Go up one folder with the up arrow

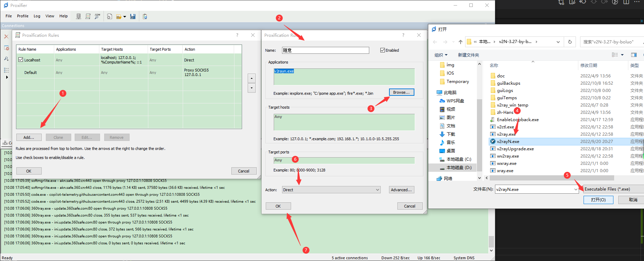[x=460, y=42]
